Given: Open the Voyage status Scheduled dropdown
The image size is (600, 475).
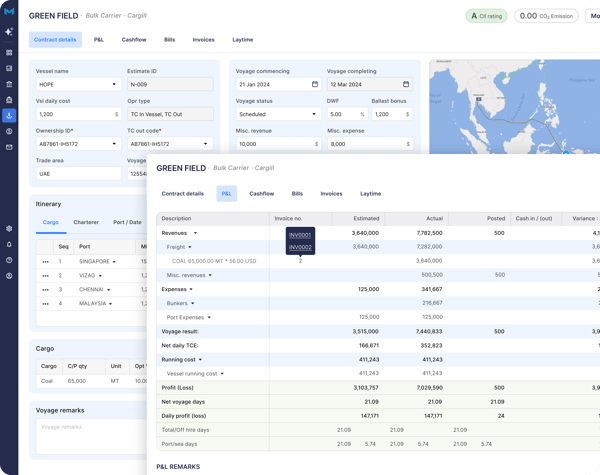Looking at the screenshot, I should click(278, 114).
